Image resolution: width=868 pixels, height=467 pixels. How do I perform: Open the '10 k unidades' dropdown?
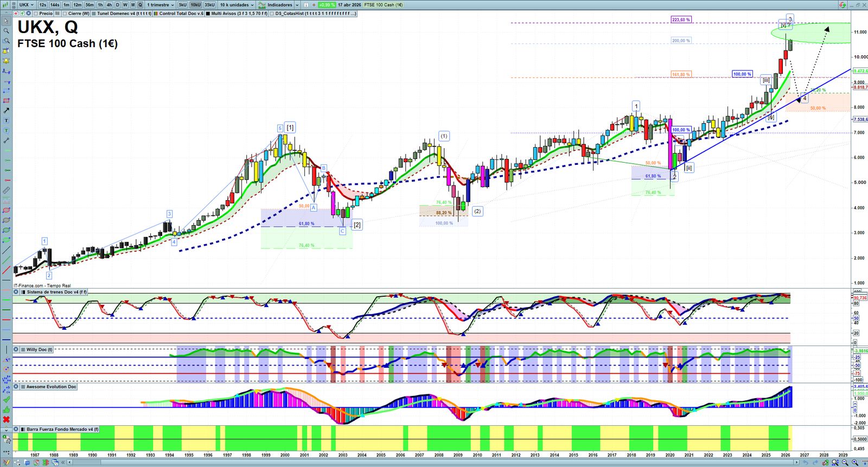237,5
